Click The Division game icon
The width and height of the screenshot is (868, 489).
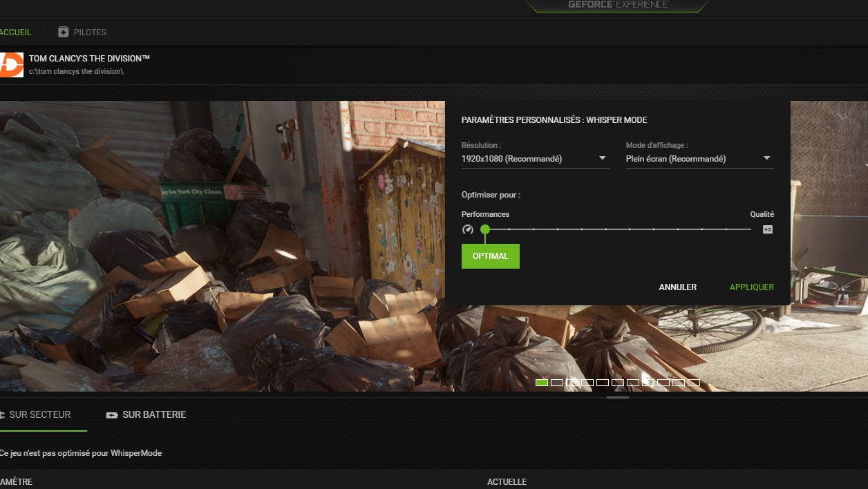click(12, 65)
